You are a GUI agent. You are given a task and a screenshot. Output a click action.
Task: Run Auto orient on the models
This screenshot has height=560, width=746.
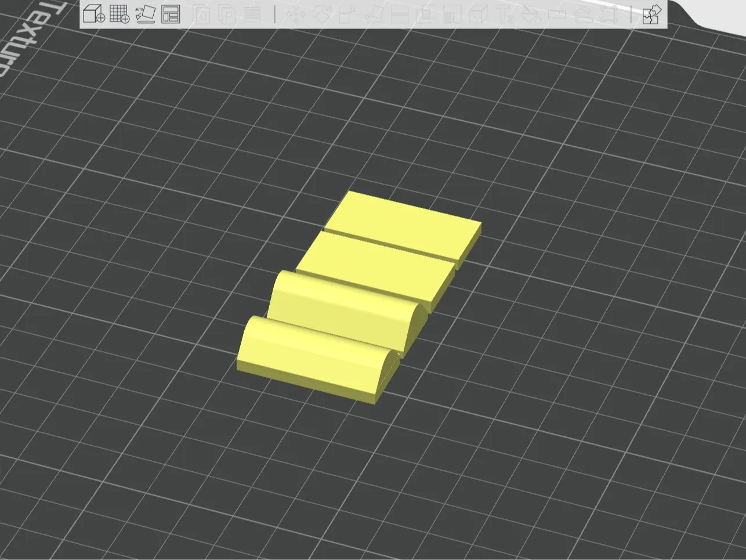(145, 14)
